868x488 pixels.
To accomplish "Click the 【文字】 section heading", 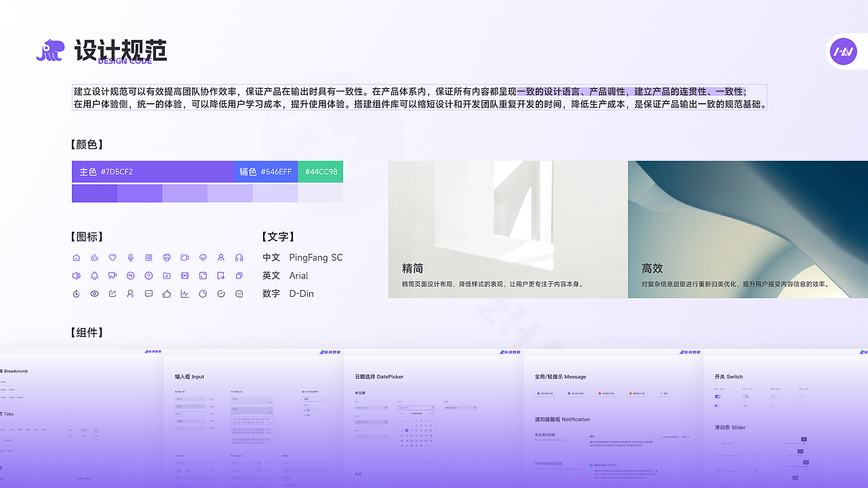I will [x=277, y=237].
